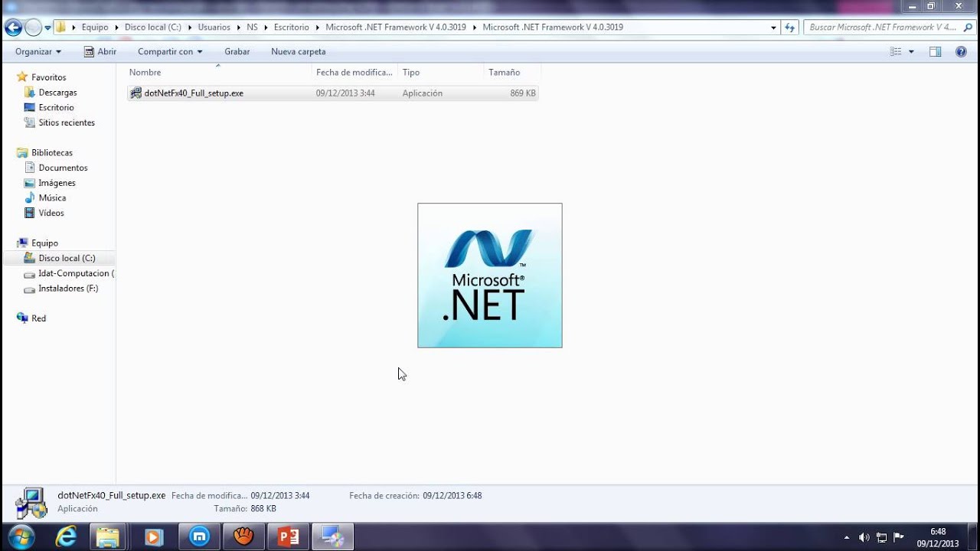The width and height of the screenshot is (980, 551).
Task: Open recent locations dropdown next to Forward
Action: (47, 28)
